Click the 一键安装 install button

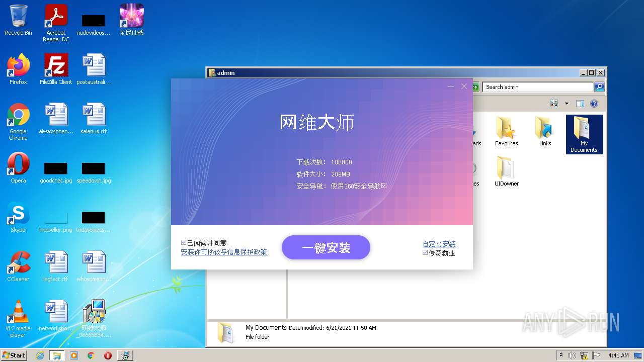click(326, 247)
